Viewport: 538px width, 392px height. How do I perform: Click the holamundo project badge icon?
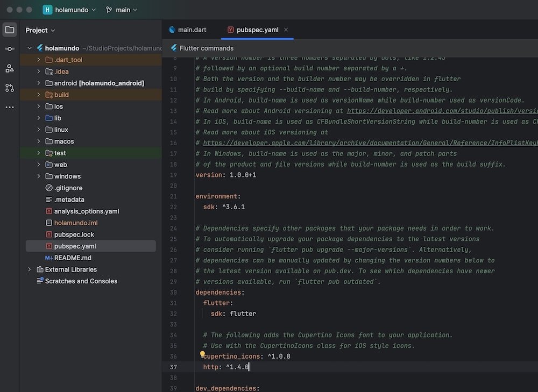(47, 10)
